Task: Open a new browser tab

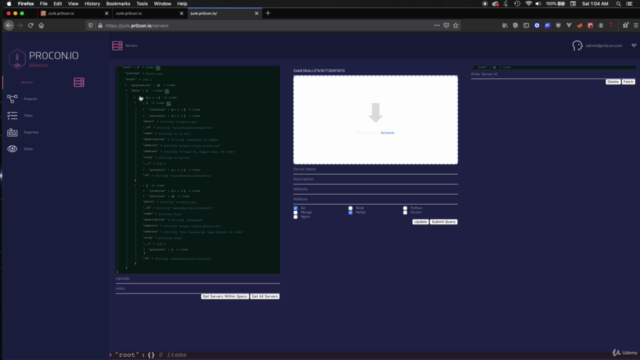Action: pos(268,13)
